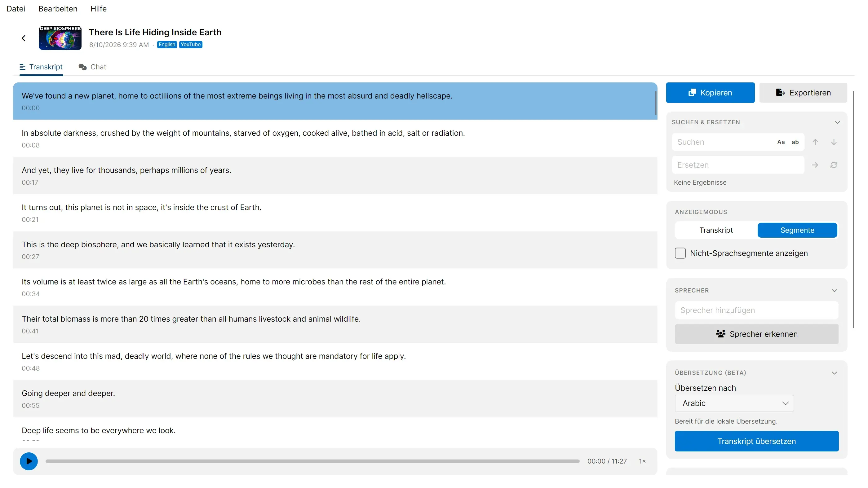The image size is (868, 488).
Task: Enable Nicht-Sprachsegmente anzeigen checkbox
Action: [680, 253]
